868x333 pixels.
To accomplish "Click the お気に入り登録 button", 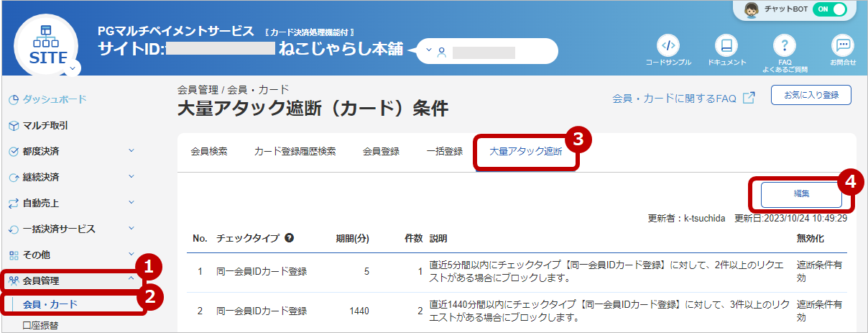I will coord(811,95).
